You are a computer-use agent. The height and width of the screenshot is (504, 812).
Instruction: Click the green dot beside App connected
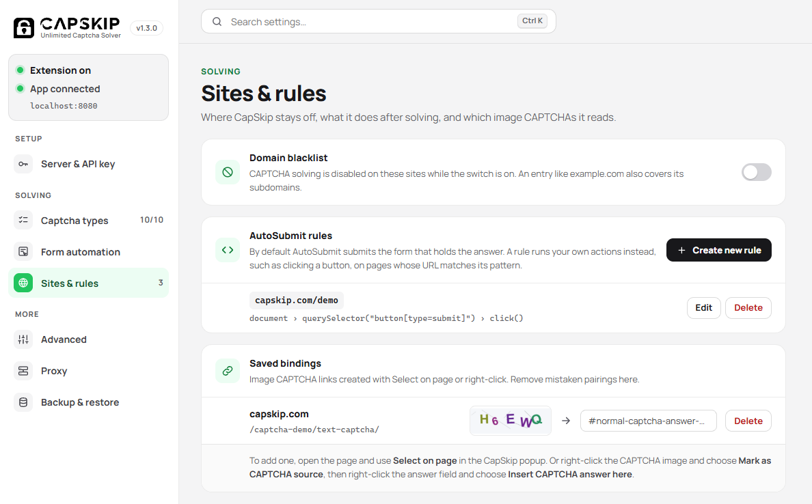pyautogui.click(x=21, y=89)
